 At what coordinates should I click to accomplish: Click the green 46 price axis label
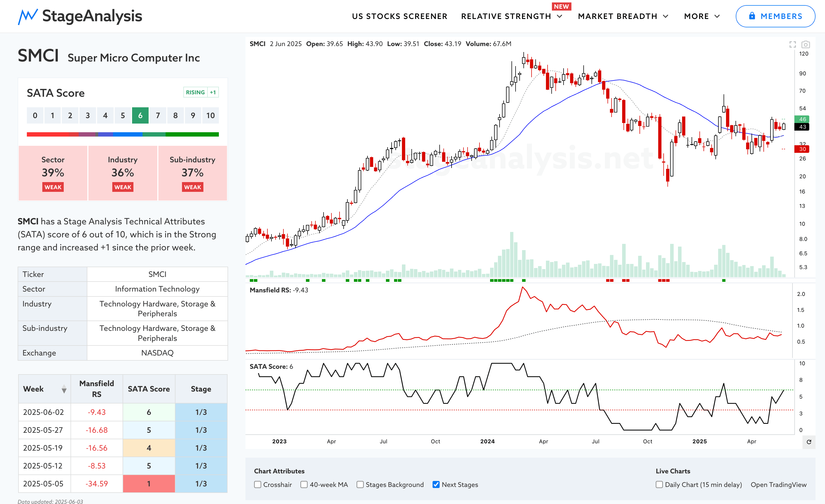click(x=802, y=119)
